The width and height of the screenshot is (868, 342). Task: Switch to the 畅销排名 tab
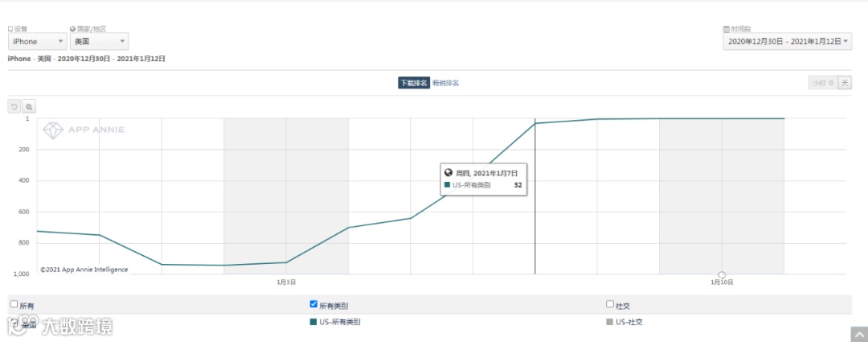(445, 83)
